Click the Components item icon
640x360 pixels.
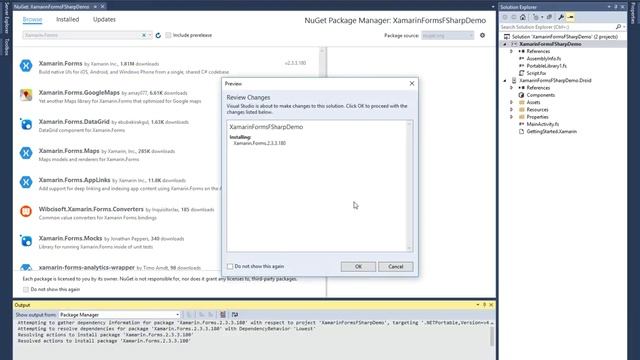point(521,95)
